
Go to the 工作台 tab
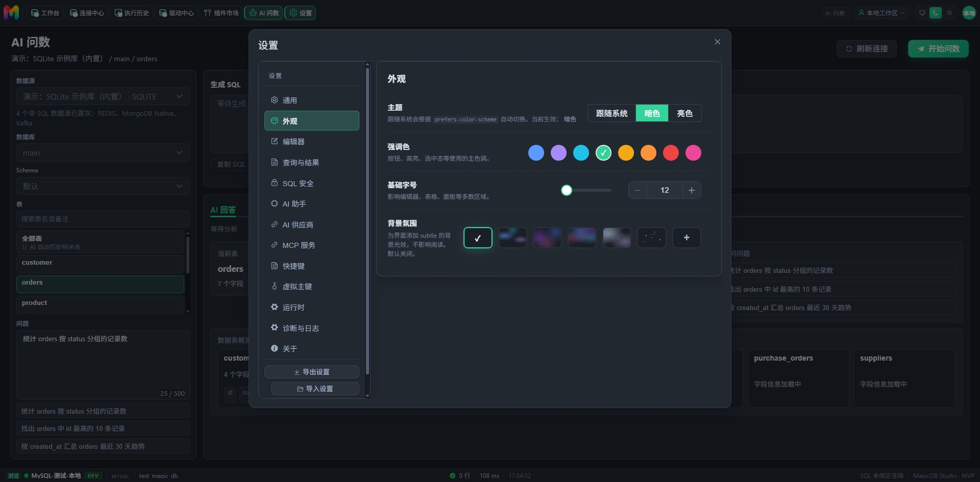pyautogui.click(x=45, y=13)
